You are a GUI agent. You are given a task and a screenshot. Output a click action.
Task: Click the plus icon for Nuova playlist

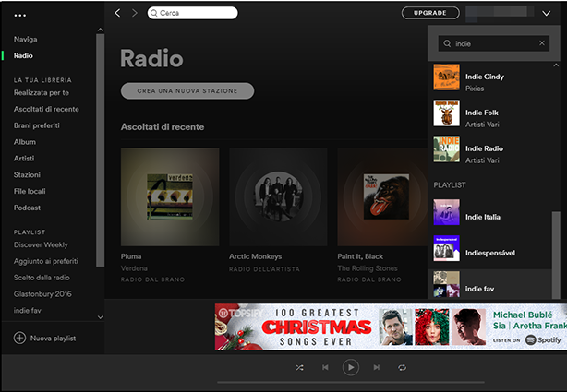[19, 339]
